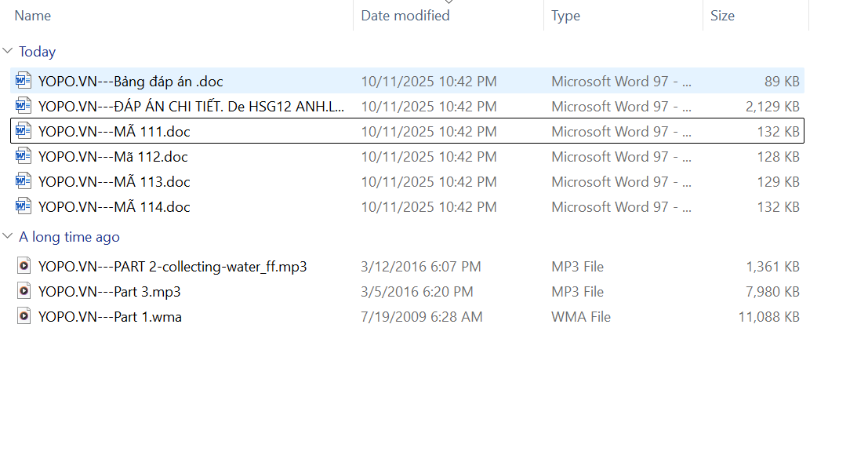868x459 pixels.
Task: Sort files by the Type column header
Action: tap(565, 15)
